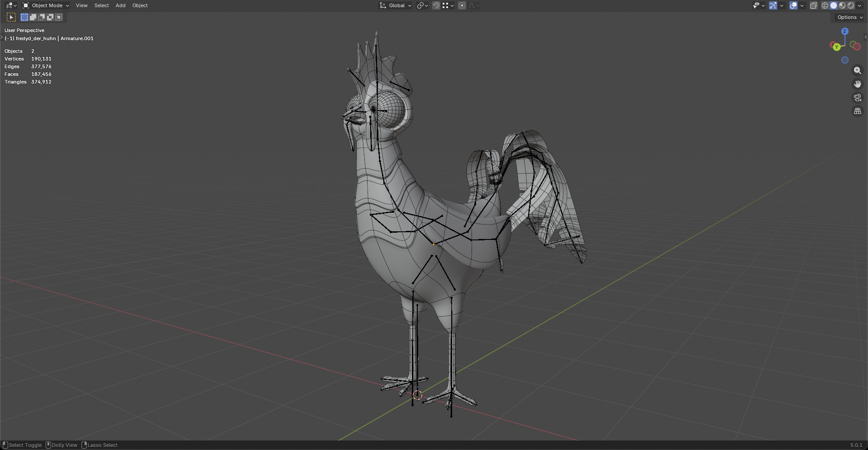
Task: Click the Triangles count '374,912'
Action: [x=41, y=82]
